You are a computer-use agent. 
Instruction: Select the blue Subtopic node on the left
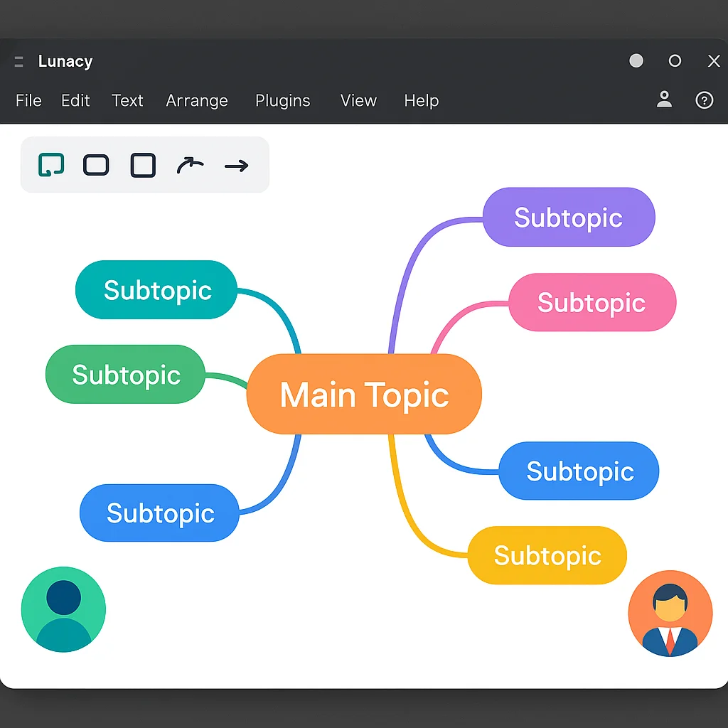[x=160, y=513]
